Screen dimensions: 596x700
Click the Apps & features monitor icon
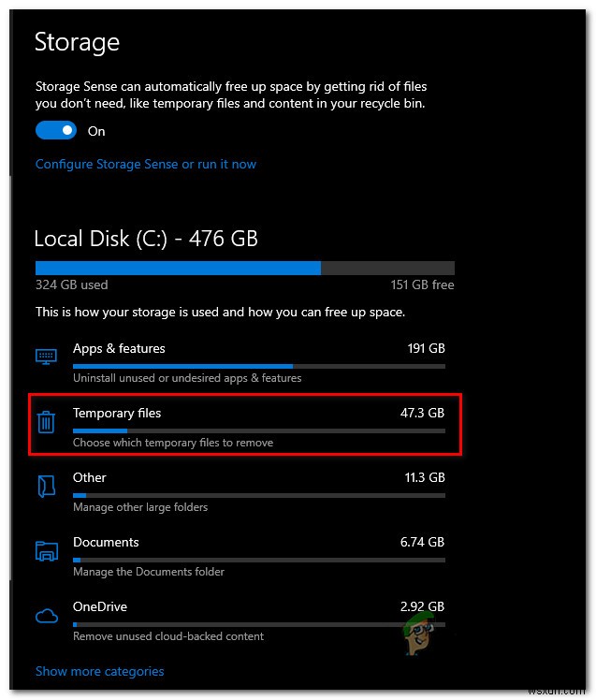(x=46, y=357)
